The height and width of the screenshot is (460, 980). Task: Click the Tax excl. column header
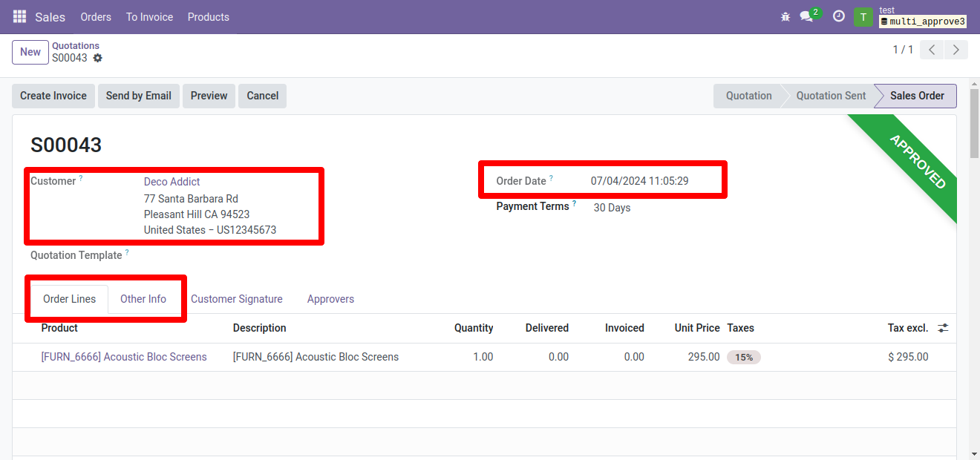click(908, 328)
